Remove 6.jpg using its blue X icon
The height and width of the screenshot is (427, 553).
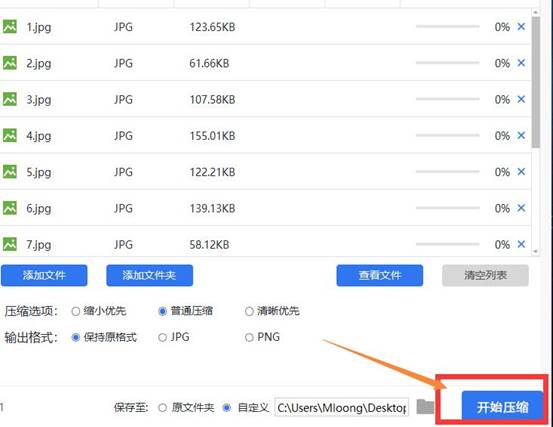coord(521,208)
